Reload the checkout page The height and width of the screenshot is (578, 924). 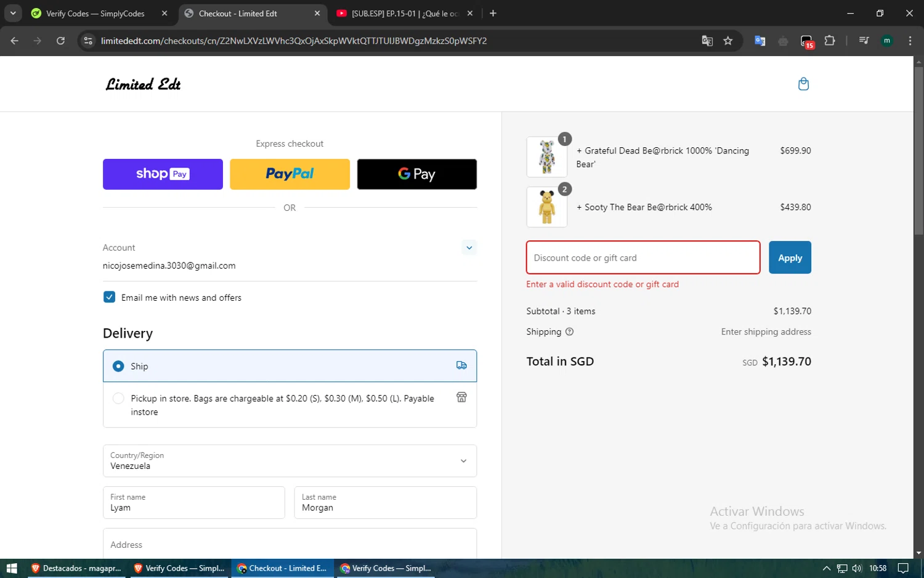(60, 41)
